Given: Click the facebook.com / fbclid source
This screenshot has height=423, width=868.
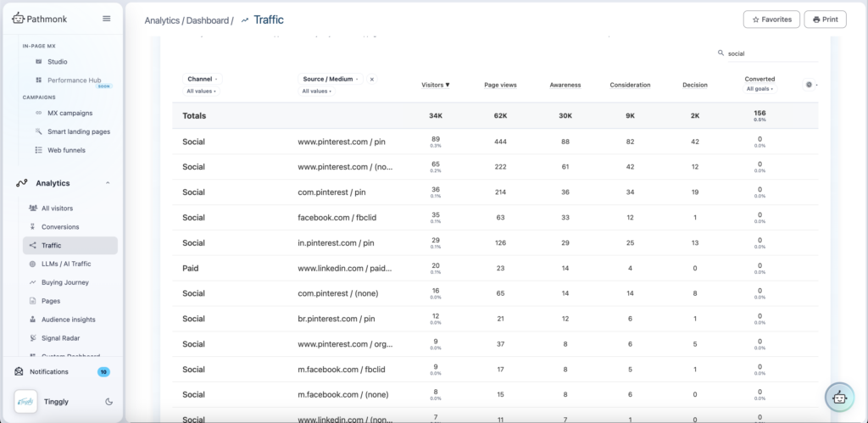Looking at the screenshot, I should 337,218.
